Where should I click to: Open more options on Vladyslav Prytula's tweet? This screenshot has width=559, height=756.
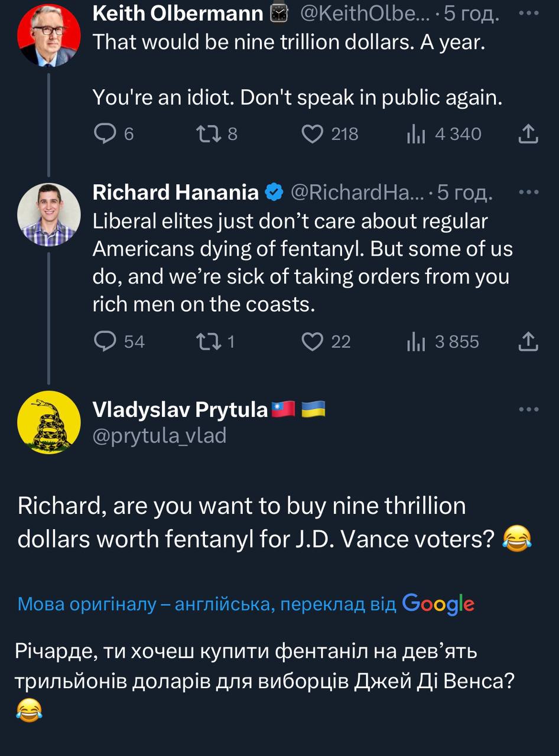(528, 409)
